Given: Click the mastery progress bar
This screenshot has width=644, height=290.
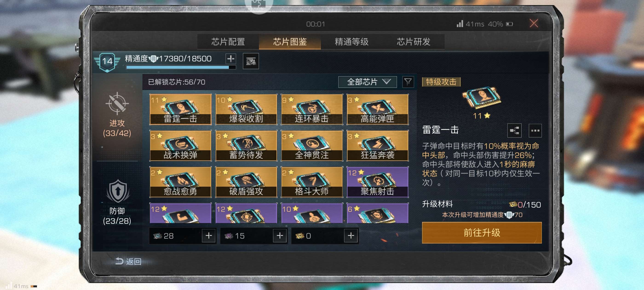Looking at the screenshot, I should 181,67.
